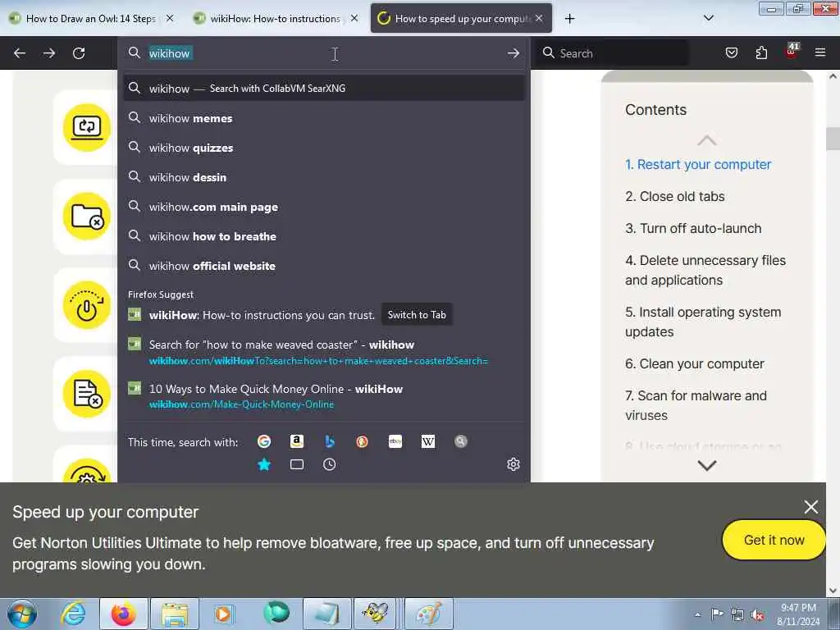This screenshot has width=840, height=630.
Task: Search with DuckDuckGo this time
Action: (362, 441)
